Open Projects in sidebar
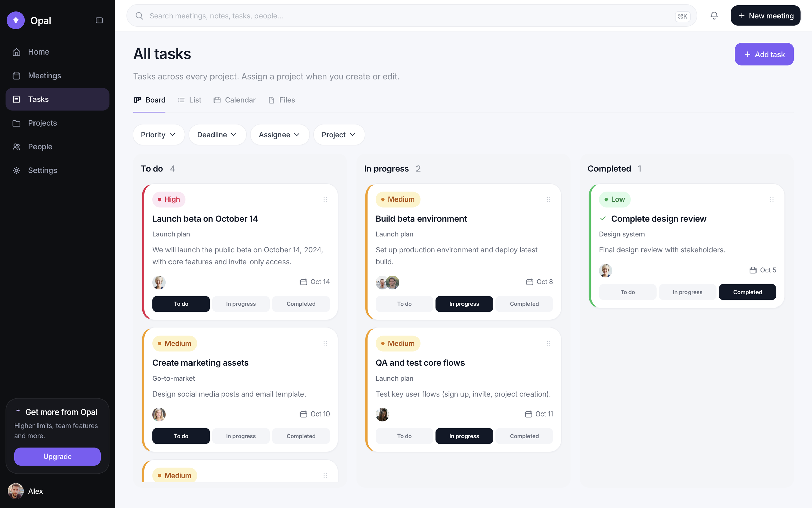 click(x=58, y=123)
